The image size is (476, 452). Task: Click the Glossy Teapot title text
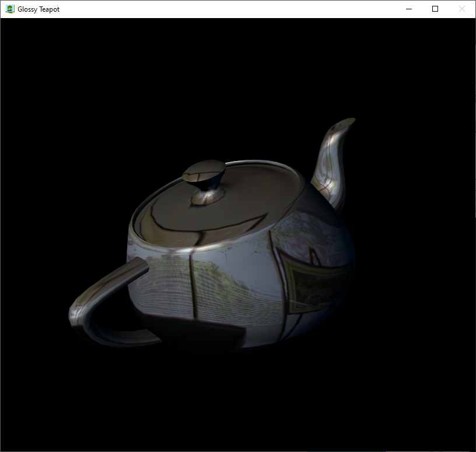point(38,9)
